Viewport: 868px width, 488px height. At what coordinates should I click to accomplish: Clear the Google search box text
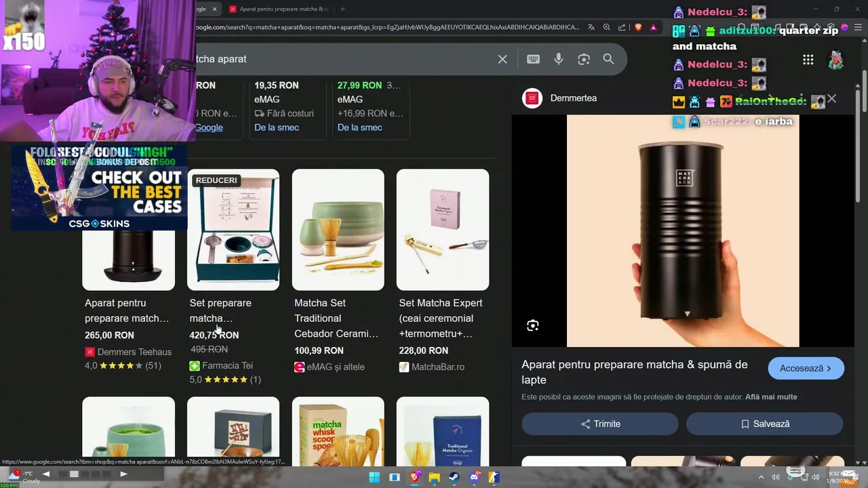pyautogui.click(x=502, y=59)
